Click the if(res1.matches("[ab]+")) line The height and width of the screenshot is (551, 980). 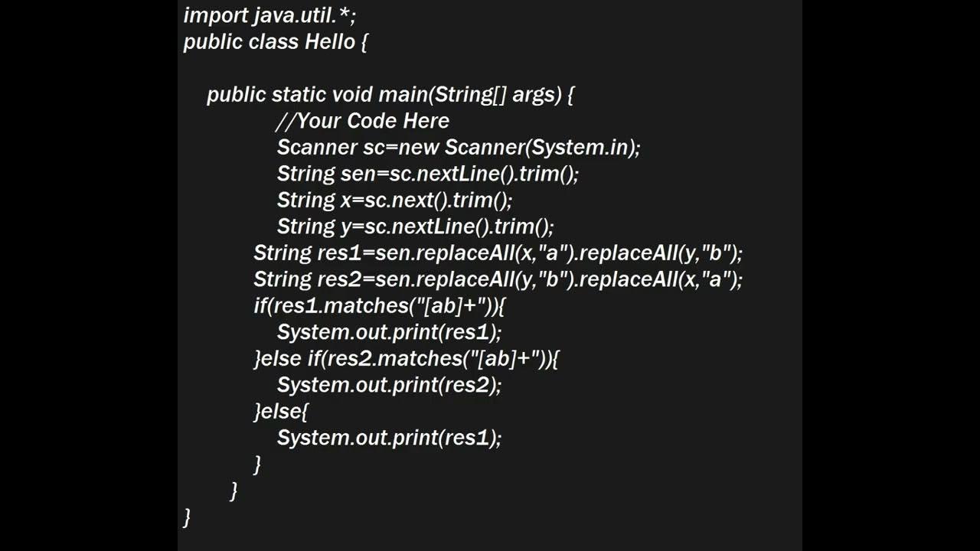click(x=380, y=305)
